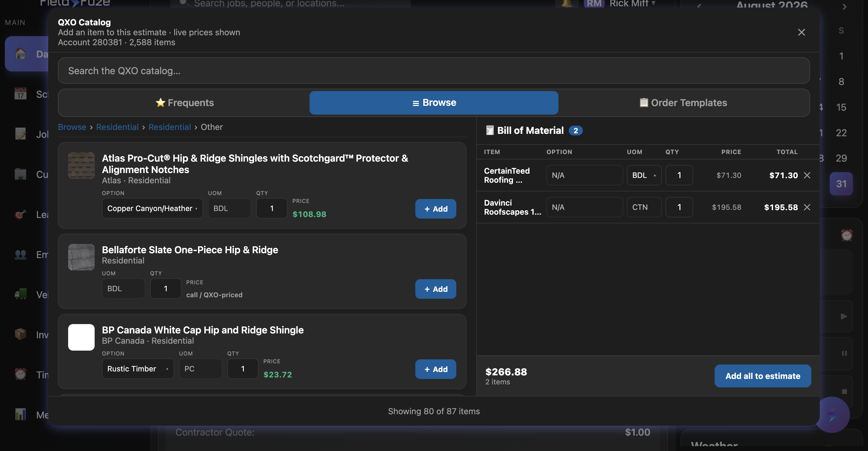Click the Atlas Pro-Cut quantity field
Viewport: 868px width, 451px height.
[x=272, y=208]
